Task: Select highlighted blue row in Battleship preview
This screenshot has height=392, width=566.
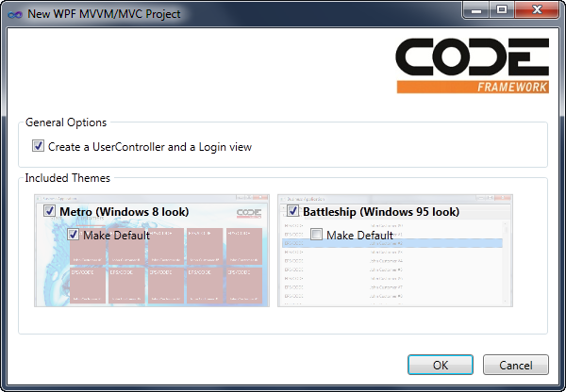Action: pos(396,243)
